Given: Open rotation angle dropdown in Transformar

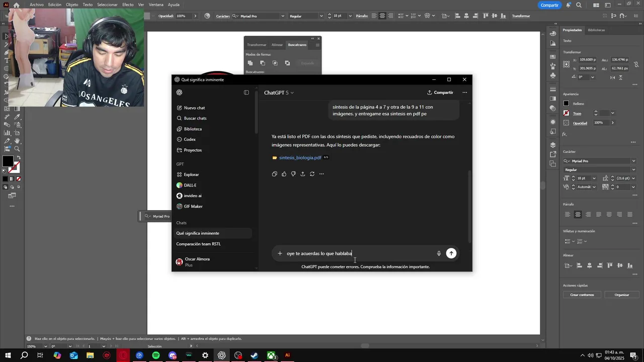Looking at the screenshot, I should point(592,77).
